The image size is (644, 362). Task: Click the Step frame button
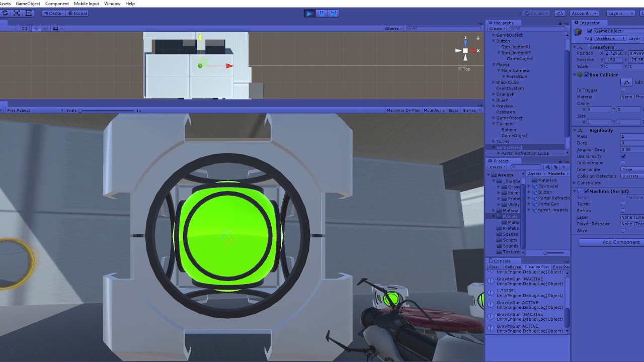click(x=333, y=13)
